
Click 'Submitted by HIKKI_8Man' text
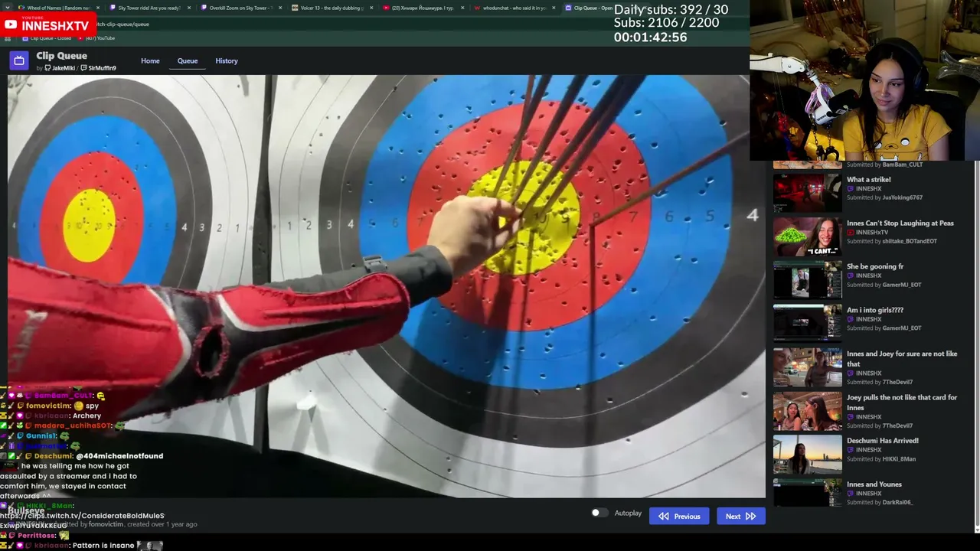881,459
